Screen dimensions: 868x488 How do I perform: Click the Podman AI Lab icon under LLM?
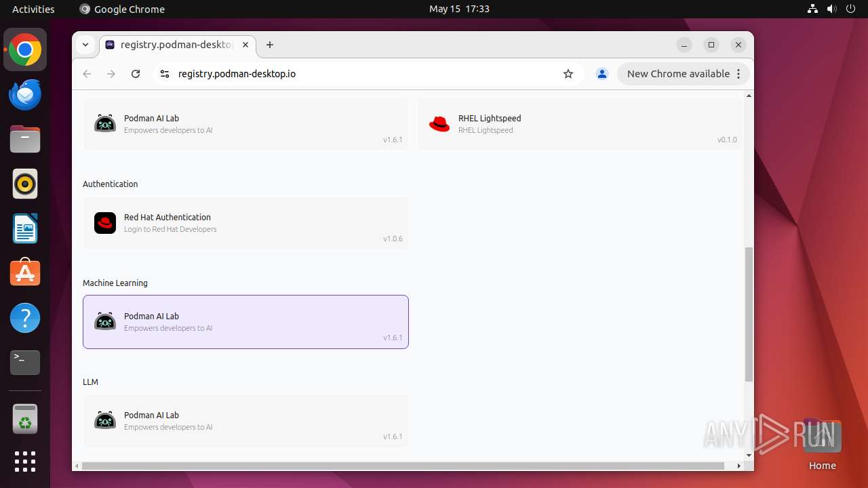105,420
